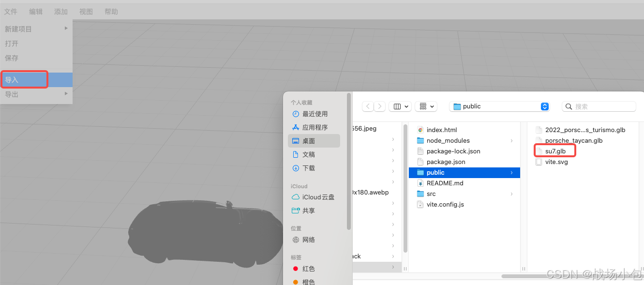Viewport: 644px width, 285px height.
Task: Click the iCloud cloud icon
Action: click(x=296, y=197)
